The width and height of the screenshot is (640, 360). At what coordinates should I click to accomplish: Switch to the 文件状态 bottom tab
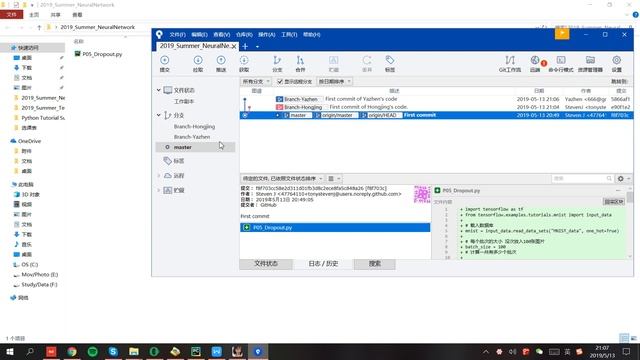point(266,264)
